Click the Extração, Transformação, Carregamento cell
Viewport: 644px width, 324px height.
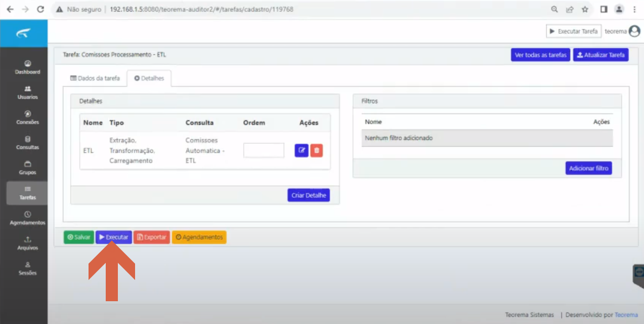(x=132, y=150)
